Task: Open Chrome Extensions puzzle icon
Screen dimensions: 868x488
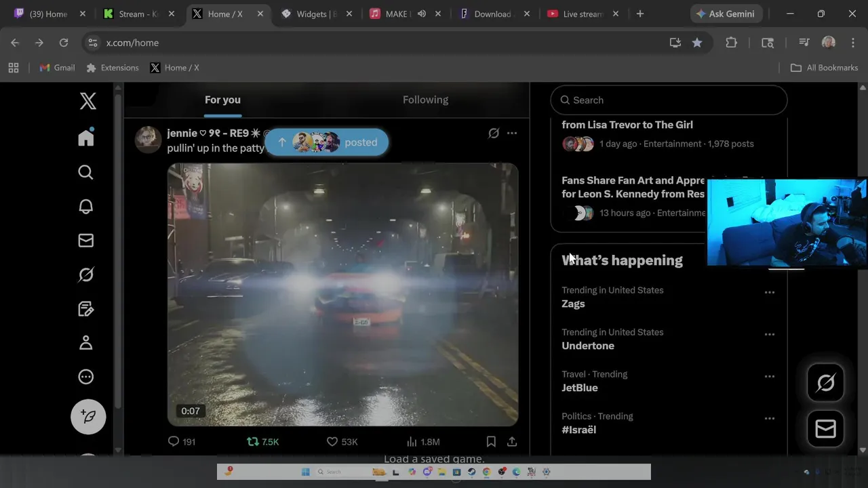Action: point(731,43)
